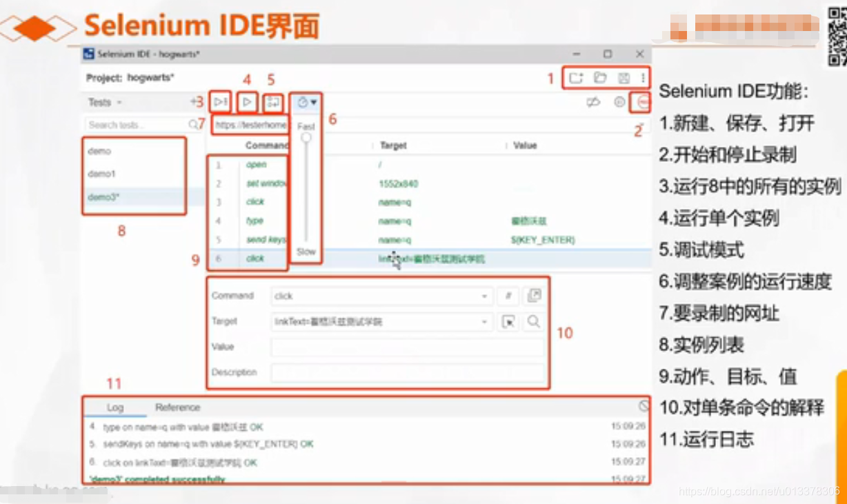The width and height of the screenshot is (847, 504).
Task: Click the log entry 4 type on name=q
Action: point(176,427)
